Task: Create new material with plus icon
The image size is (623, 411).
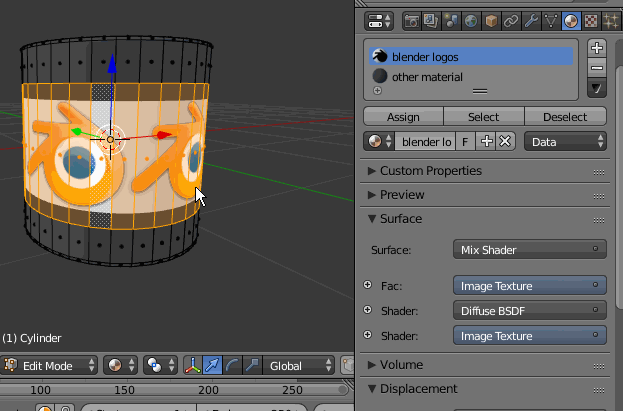Action: coord(486,142)
